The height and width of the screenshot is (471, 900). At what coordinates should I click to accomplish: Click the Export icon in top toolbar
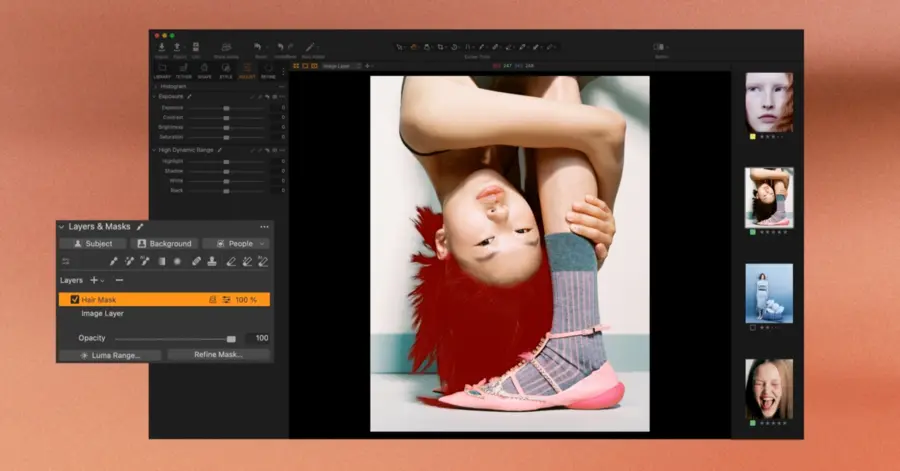[x=177, y=47]
